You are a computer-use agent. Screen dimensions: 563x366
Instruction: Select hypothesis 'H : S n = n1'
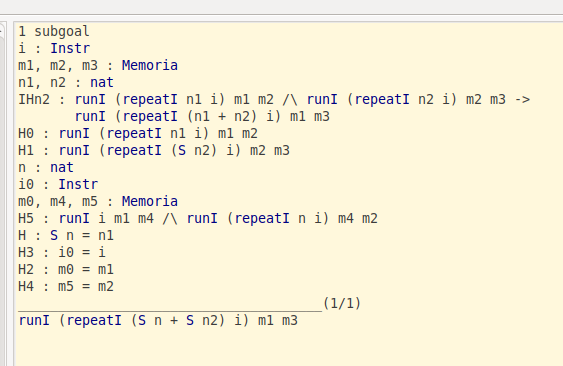click(66, 236)
